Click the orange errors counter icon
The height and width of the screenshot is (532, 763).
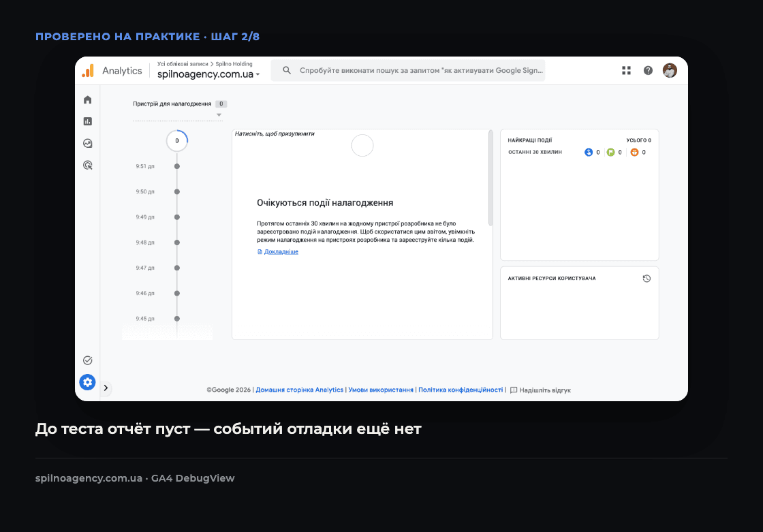tap(634, 153)
